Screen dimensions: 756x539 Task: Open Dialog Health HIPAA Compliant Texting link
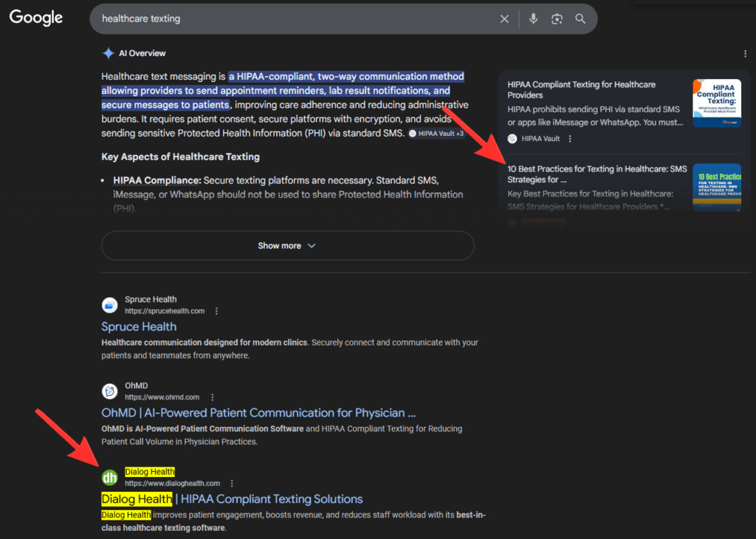pos(232,499)
